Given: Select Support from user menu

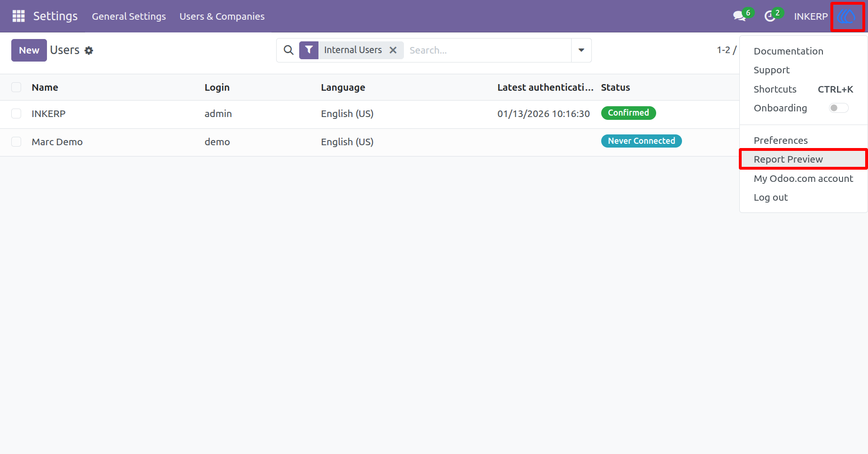Looking at the screenshot, I should [771, 70].
